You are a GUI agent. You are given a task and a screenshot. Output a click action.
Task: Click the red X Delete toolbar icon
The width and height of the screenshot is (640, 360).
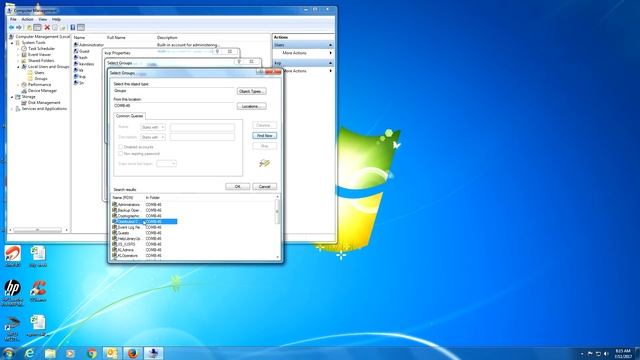click(x=47, y=27)
